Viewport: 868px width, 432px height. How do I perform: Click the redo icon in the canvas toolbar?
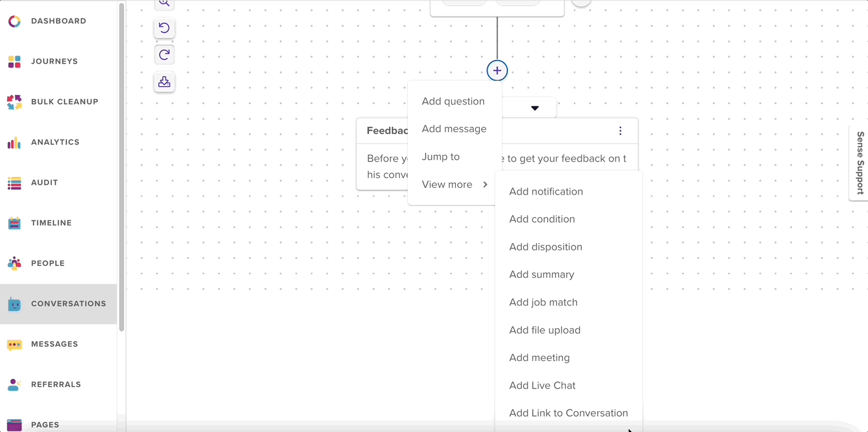pyautogui.click(x=164, y=54)
